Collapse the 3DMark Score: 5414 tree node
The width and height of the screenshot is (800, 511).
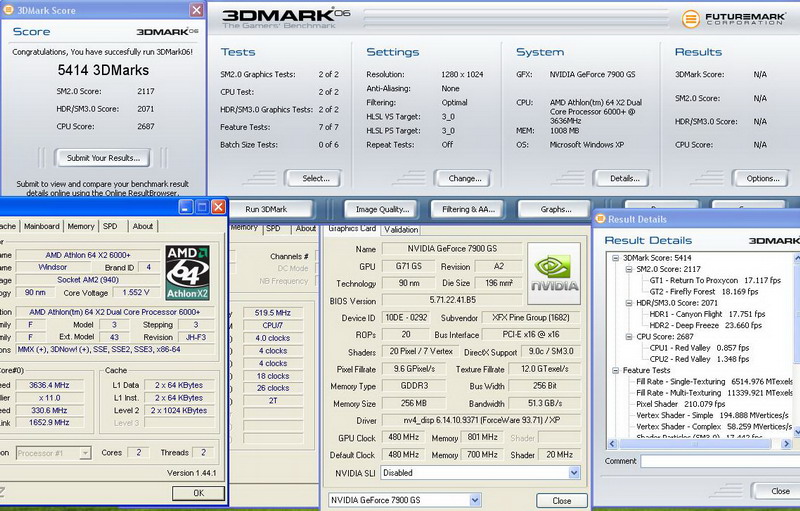click(615, 258)
